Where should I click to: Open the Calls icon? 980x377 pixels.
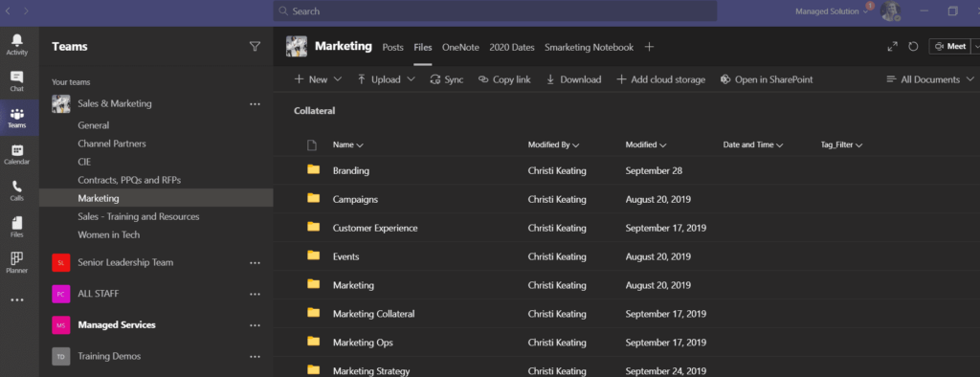coord(17,190)
